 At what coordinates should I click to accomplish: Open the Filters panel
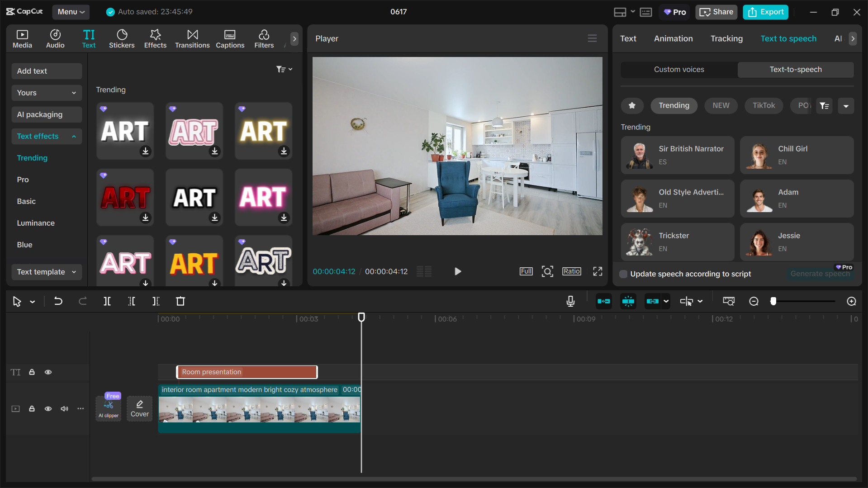[264, 38]
